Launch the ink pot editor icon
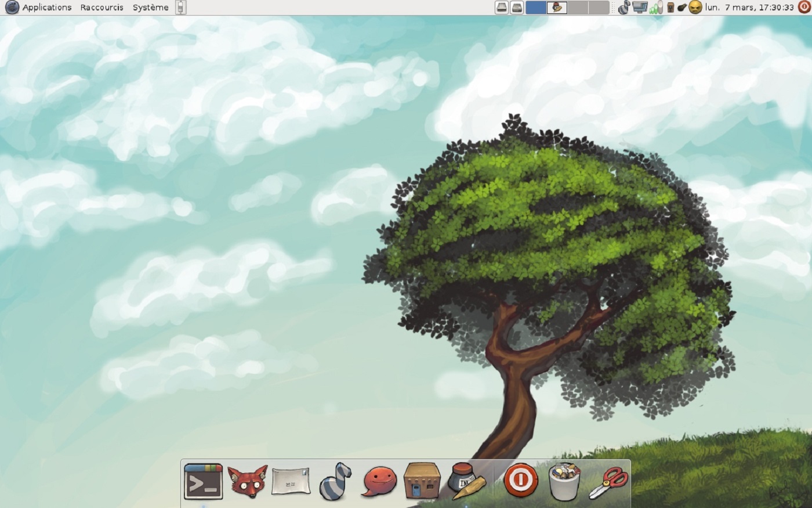812x508 pixels. (x=467, y=481)
